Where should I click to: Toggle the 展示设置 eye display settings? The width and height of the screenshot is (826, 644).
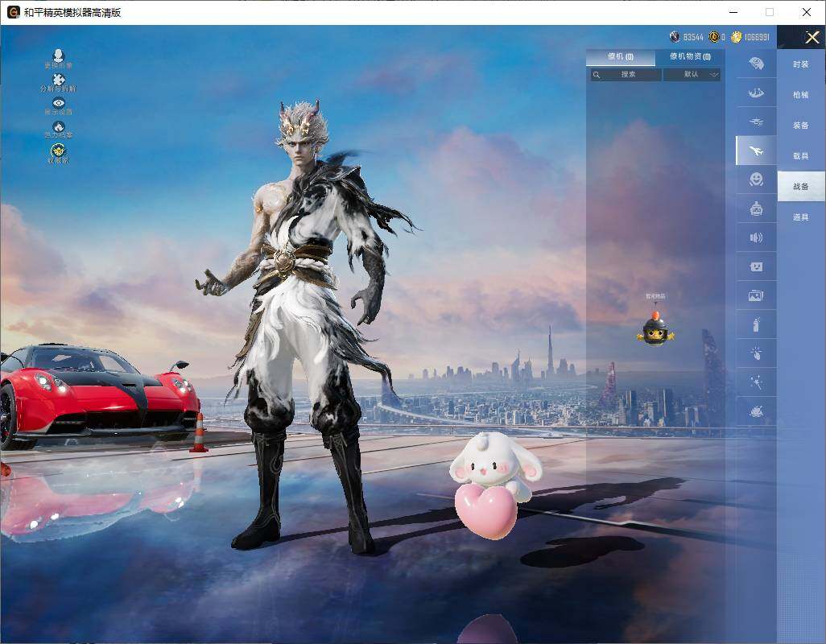[59, 106]
